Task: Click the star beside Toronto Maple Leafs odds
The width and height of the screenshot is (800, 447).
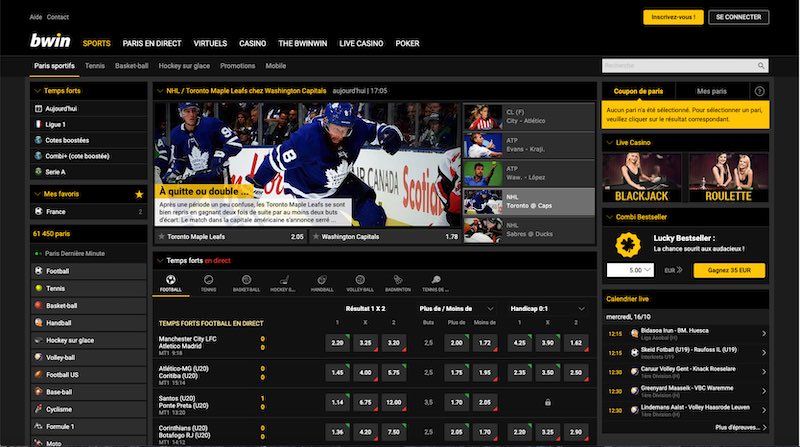Action: click(x=161, y=237)
